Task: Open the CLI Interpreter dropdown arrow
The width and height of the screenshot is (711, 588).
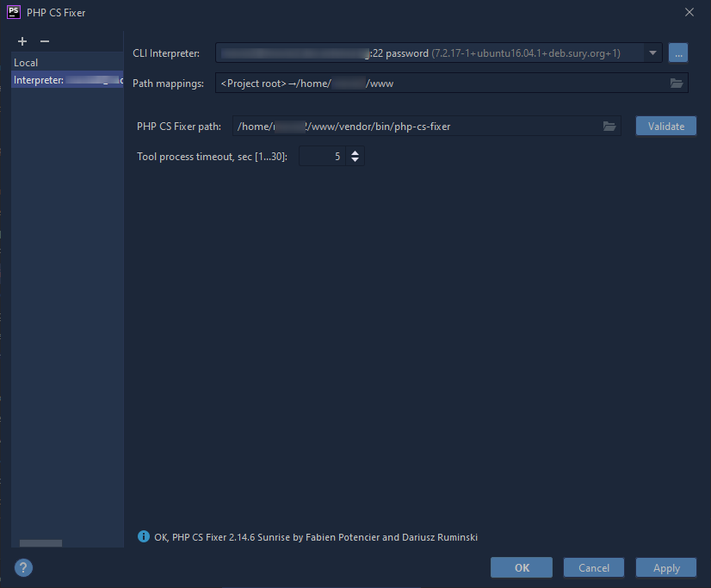Action: pos(652,53)
